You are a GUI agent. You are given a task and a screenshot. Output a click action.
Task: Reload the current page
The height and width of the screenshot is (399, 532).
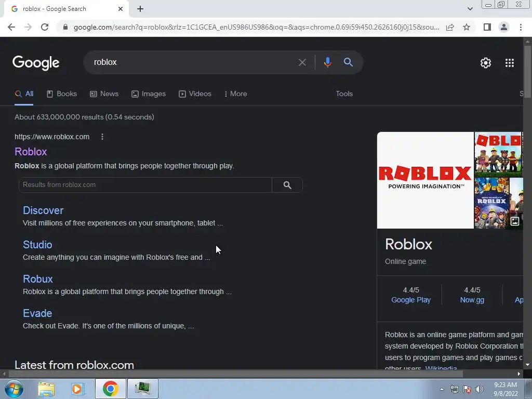tap(45, 27)
